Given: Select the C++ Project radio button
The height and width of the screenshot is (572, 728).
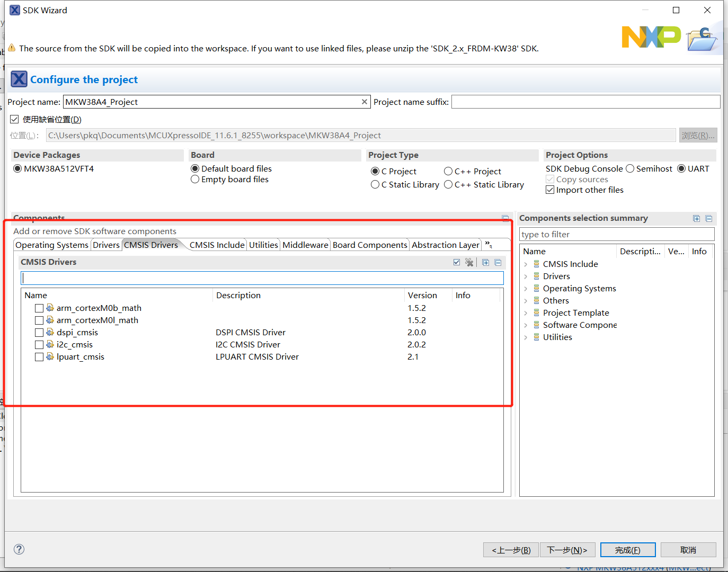Looking at the screenshot, I should pyautogui.click(x=448, y=171).
